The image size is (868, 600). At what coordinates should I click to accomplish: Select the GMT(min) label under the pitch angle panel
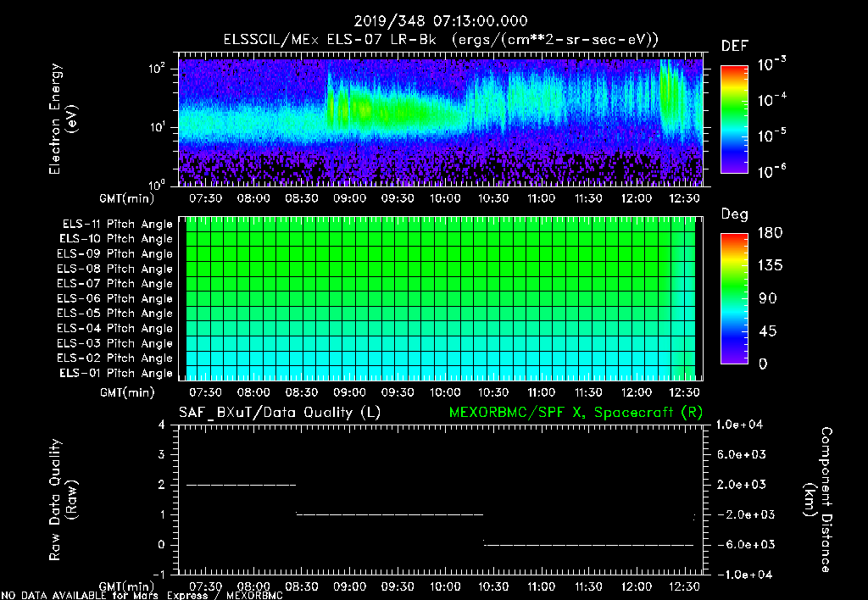pyautogui.click(x=127, y=393)
